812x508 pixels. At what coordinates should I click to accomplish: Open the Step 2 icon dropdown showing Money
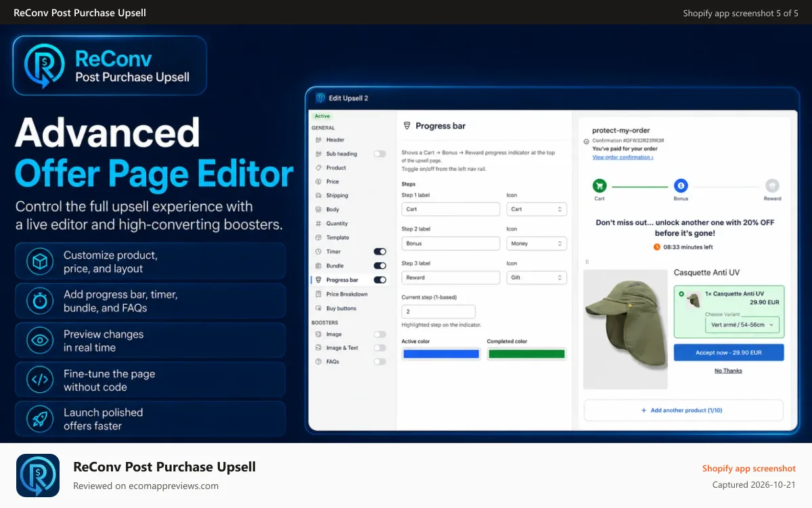pos(537,243)
